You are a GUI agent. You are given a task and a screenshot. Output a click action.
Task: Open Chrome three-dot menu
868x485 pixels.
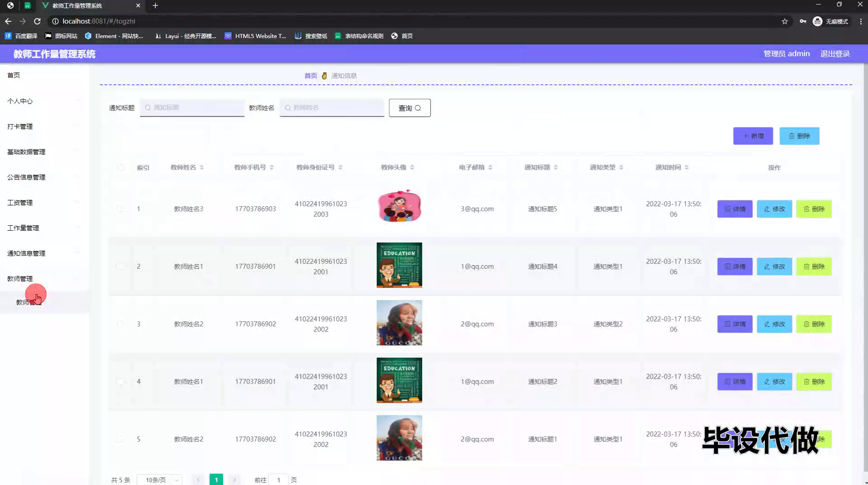pos(861,21)
